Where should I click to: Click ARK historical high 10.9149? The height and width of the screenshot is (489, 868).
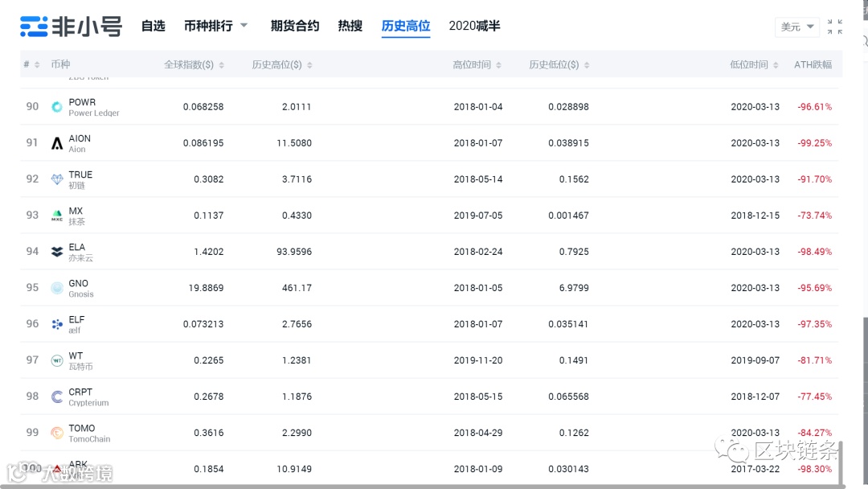click(x=294, y=469)
